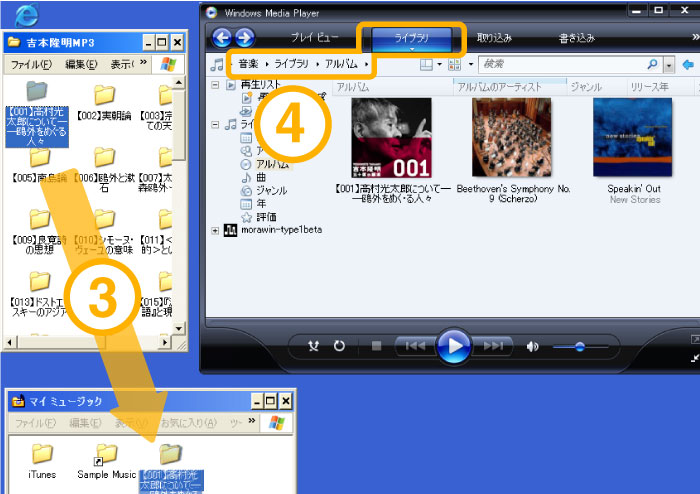Open the search options dropdown arrow
700x494 pixels.
669,64
